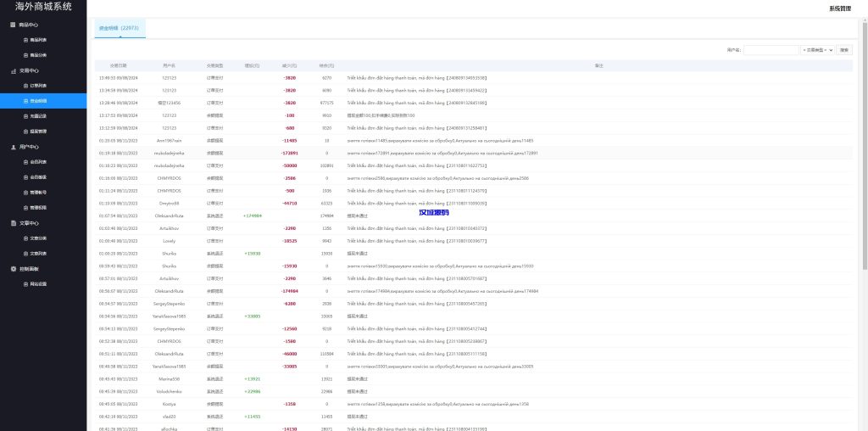
Task: Open 系统管理 in the top bar
Action: (840, 8)
